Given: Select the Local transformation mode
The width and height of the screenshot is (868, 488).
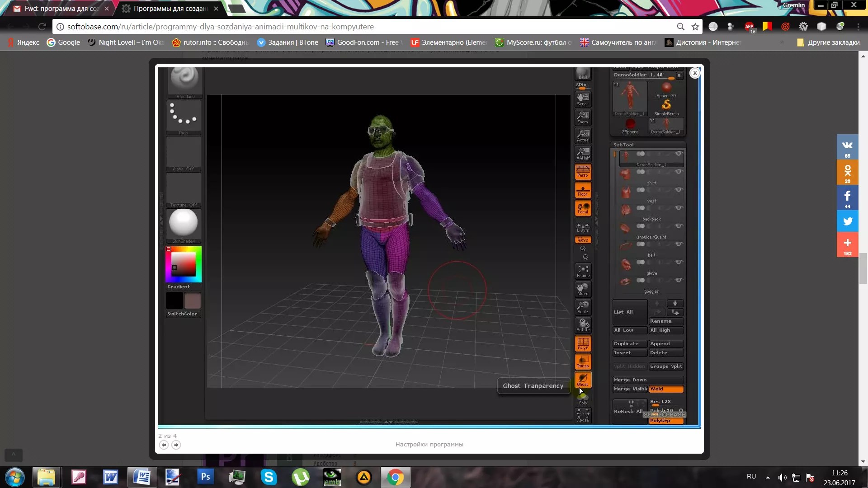Looking at the screenshot, I should pyautogui.click(x=582, y=209).
